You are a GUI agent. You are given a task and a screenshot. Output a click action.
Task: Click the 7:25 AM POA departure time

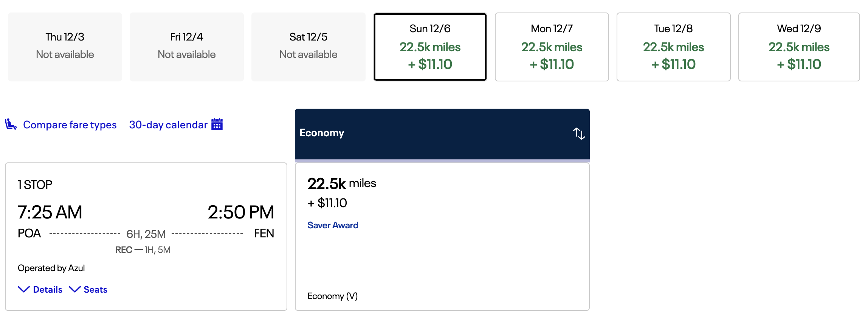tap(50, 212)
